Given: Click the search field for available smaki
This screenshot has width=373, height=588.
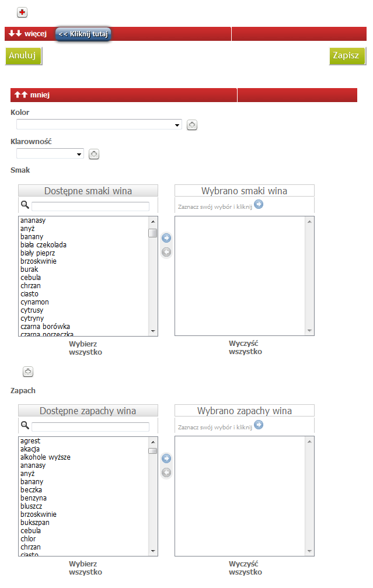Looking at the screenshot, I should (90, 206).
